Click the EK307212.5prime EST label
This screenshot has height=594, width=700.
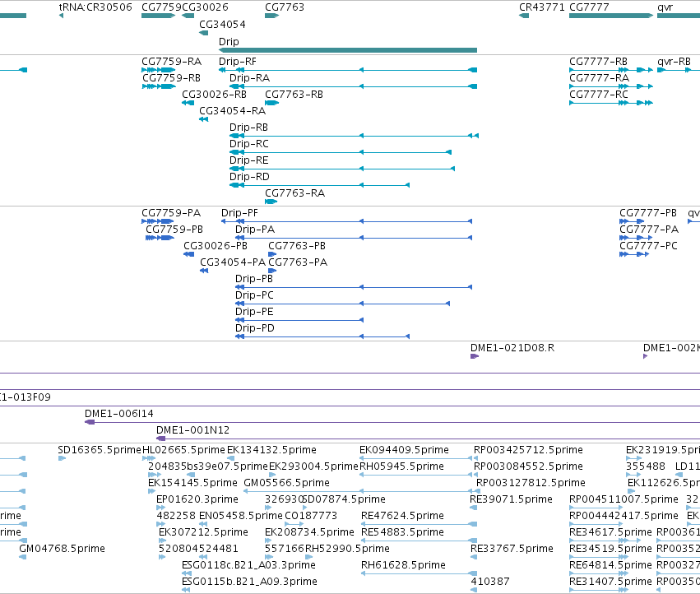[x=203, y=532]
